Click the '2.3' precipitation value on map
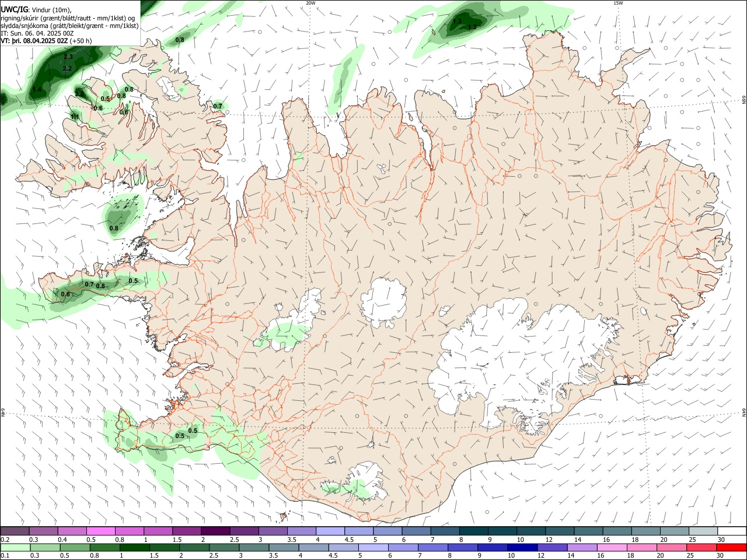Image resolution: width=747 pixels, height=560 pixels. coord(68,57)
